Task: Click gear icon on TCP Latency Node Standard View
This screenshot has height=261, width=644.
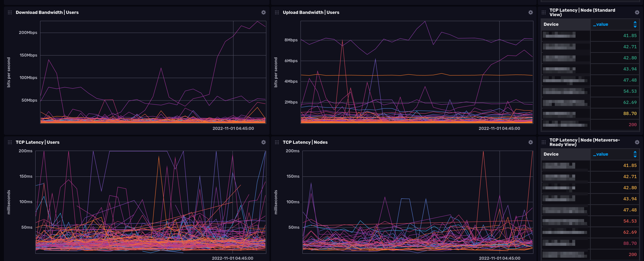Action: click(x=638, y=12)
